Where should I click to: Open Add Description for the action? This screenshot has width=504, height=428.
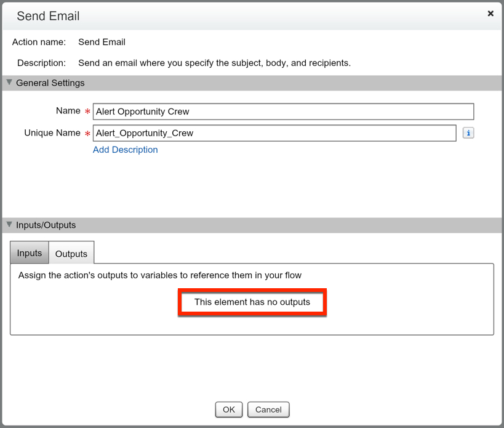(125, 150)
